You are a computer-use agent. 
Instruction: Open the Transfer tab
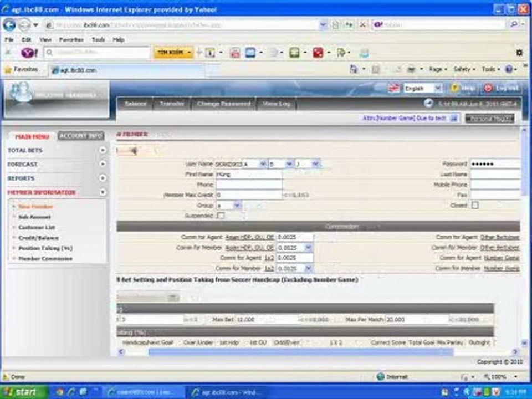tap(172, 104)
